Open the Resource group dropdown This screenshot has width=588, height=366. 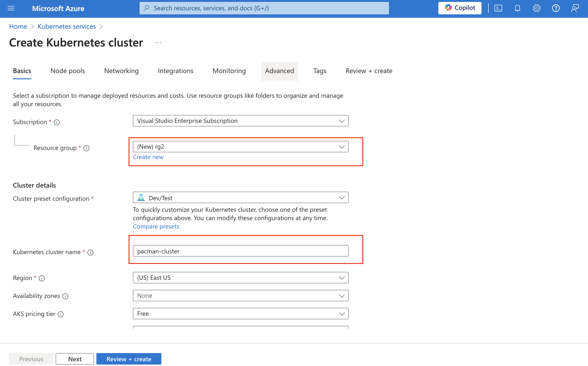pos(241,146)
